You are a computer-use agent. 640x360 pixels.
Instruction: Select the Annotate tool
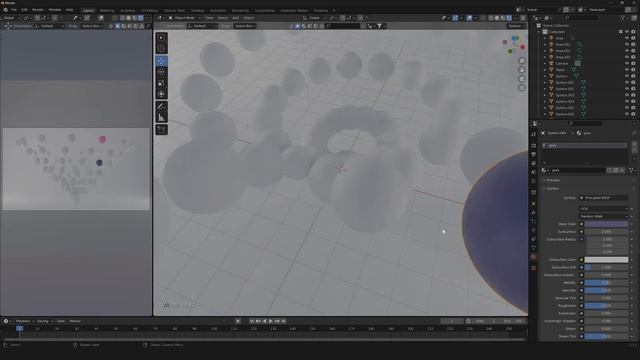[162, 107]
